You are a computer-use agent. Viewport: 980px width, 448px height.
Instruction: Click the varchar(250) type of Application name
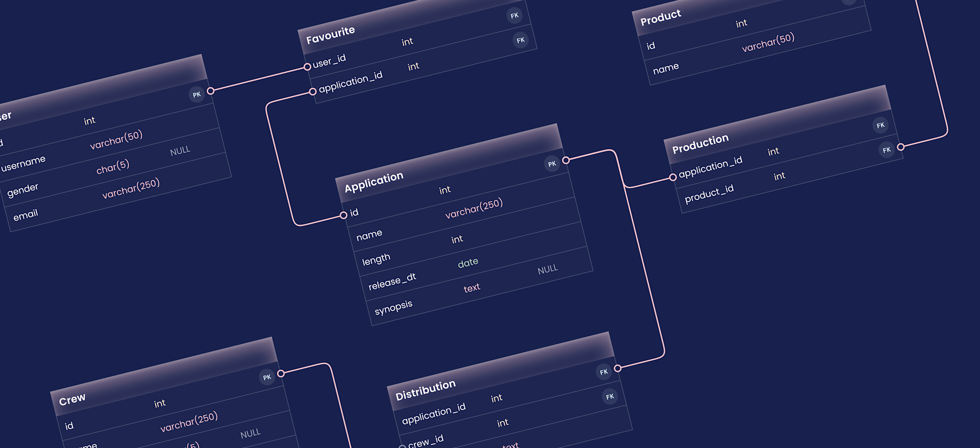[x=474, y=208]
